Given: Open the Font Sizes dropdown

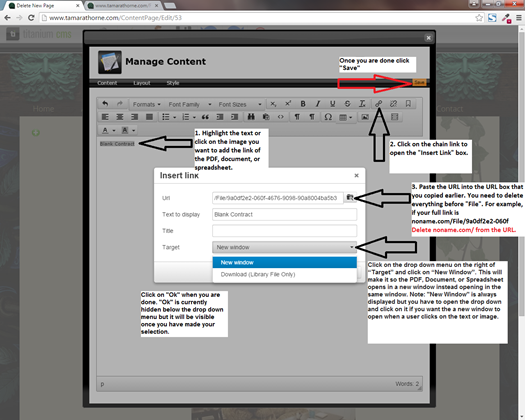Looking at the screenshot, I should point(240,104).
